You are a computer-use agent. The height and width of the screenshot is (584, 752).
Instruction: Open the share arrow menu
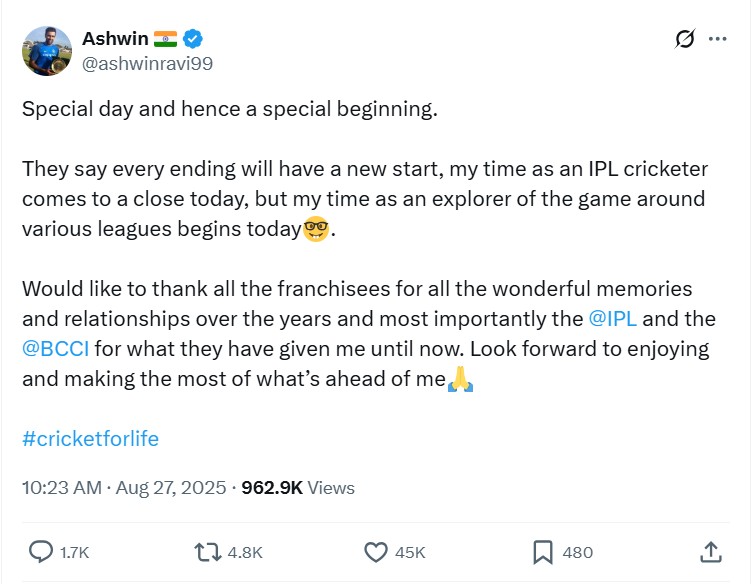pos(710,552)
